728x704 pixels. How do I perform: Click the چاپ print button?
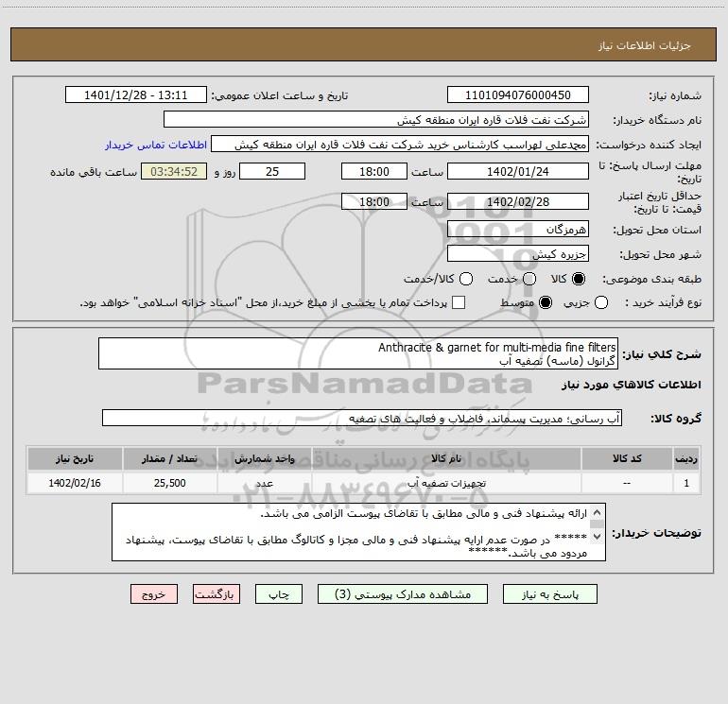[x=279, y=594]
